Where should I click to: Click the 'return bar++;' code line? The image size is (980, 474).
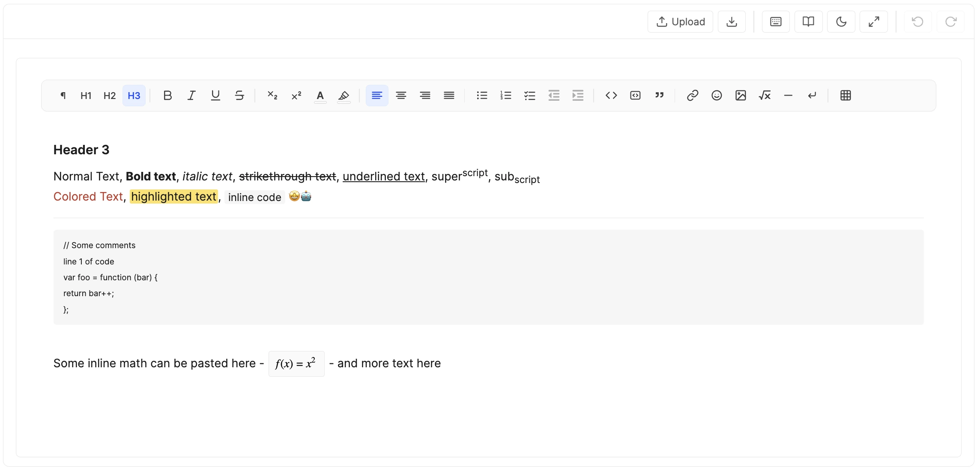[89, 293]
